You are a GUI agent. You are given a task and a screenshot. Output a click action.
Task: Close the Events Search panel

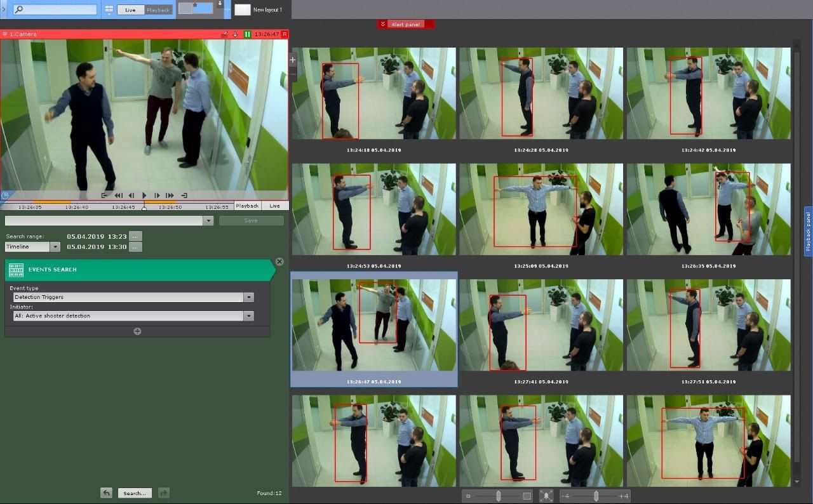pos(279,262)
